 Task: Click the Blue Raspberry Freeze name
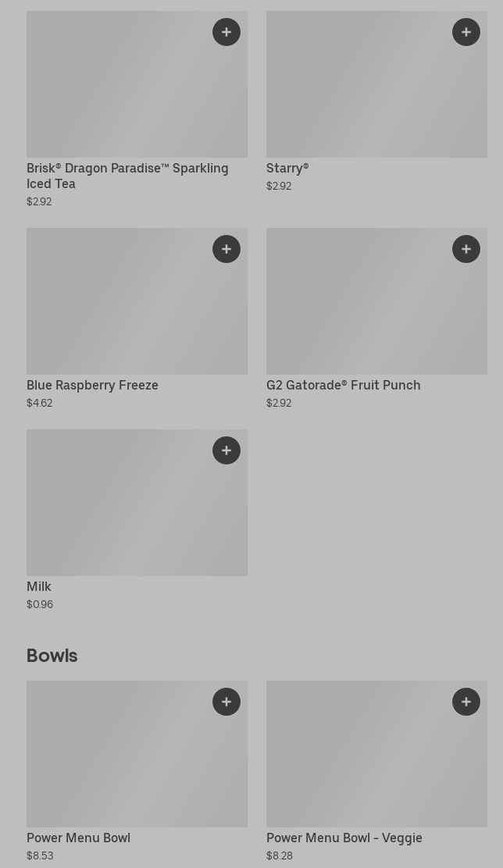(92, 385)
